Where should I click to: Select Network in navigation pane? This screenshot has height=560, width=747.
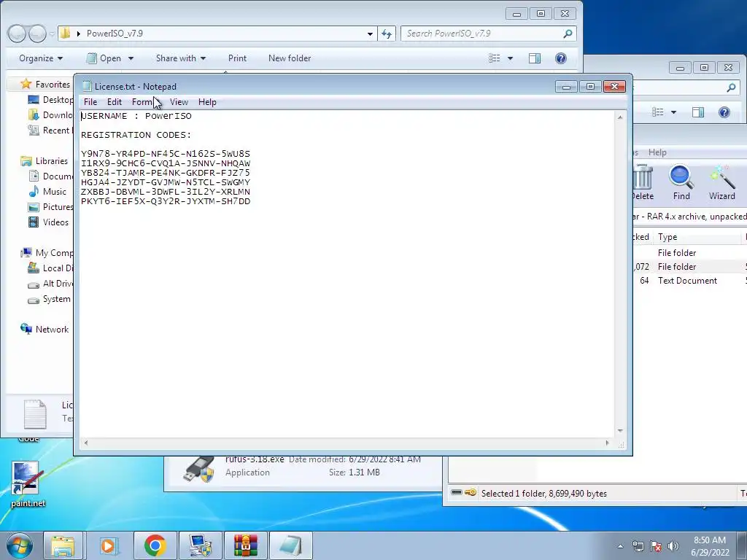[44, 329]
